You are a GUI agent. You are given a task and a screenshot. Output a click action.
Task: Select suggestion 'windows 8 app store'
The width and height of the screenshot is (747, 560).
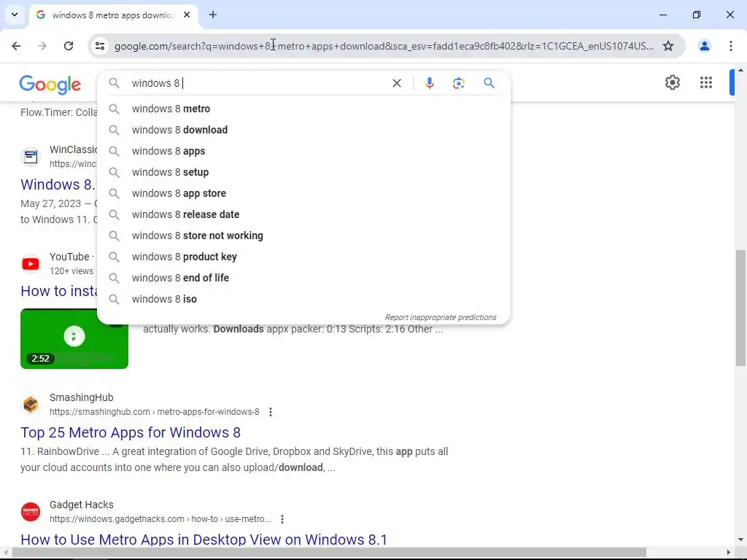(303, 192)
